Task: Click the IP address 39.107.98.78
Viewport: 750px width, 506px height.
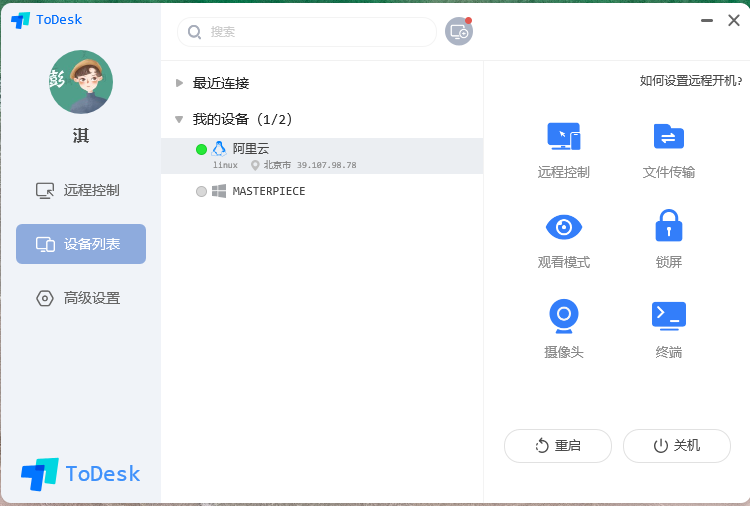Action: pos(327,165)
